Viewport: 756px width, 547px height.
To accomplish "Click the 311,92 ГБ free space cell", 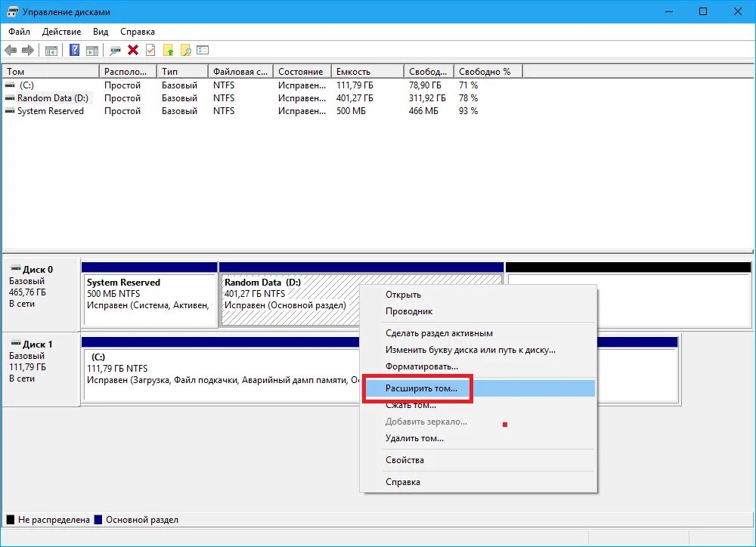I will tap(427, 98).
